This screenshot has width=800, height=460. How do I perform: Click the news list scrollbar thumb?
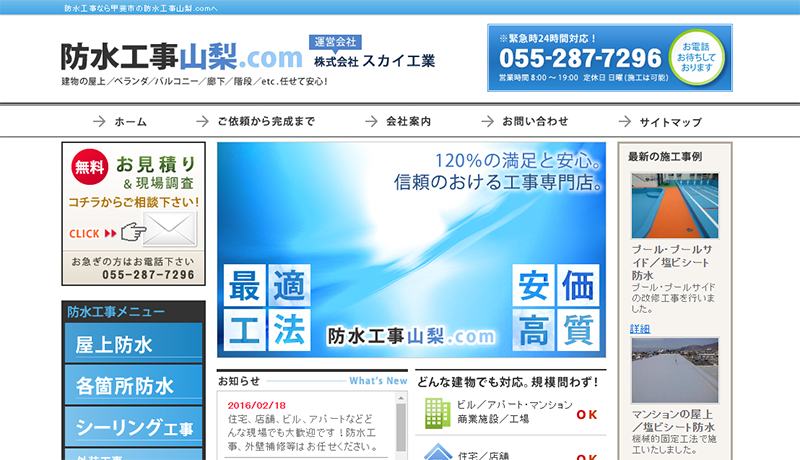[401, 427]
